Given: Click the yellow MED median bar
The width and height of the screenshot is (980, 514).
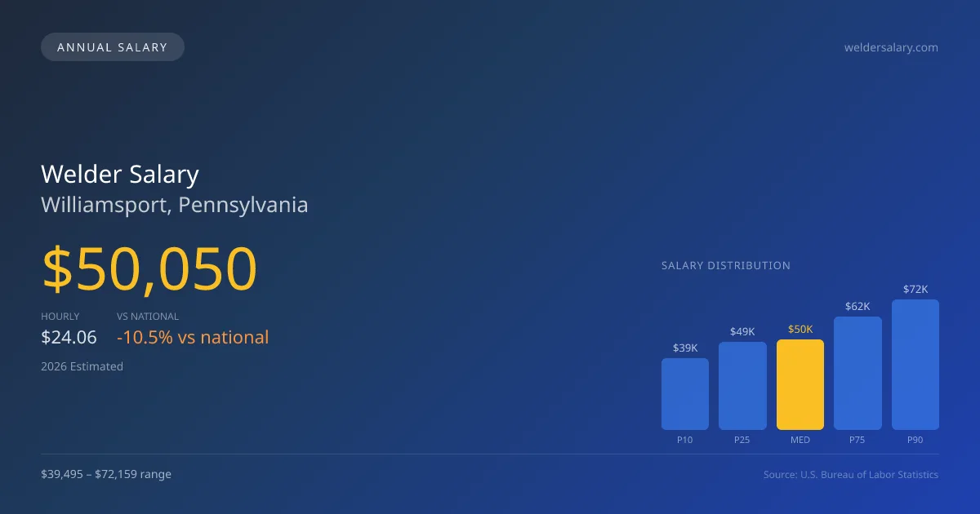Looking at the screenshot, I should [800, 385].
